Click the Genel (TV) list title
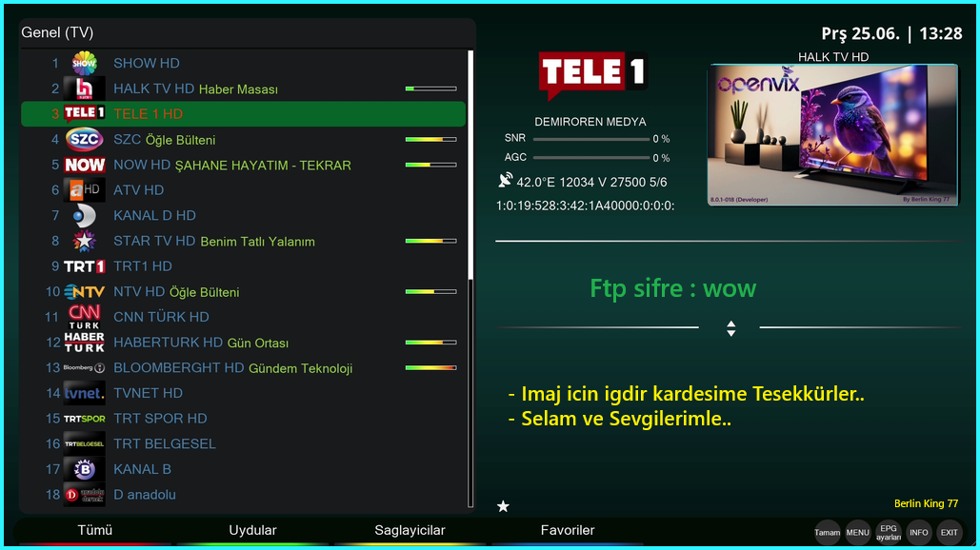 (x=57, y=32)
